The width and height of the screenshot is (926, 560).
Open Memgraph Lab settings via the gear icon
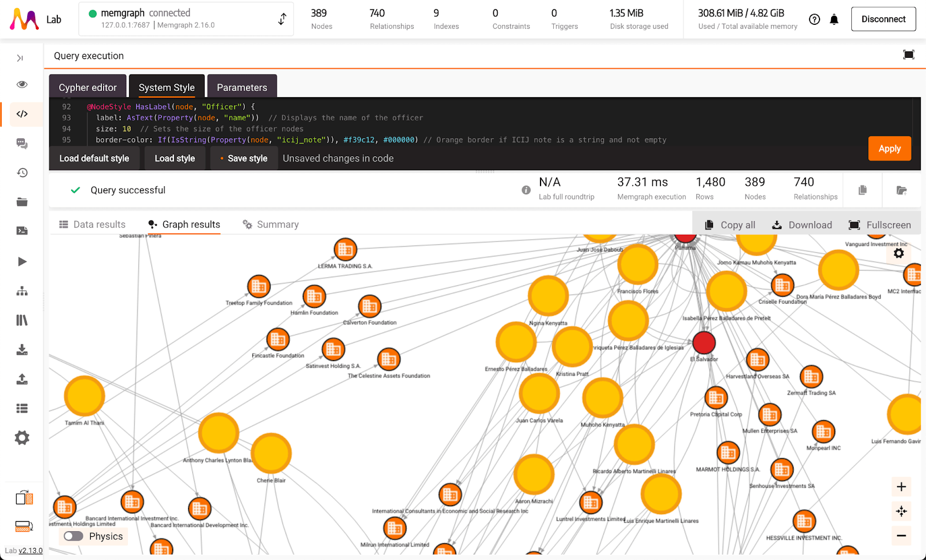coord(22,438)
